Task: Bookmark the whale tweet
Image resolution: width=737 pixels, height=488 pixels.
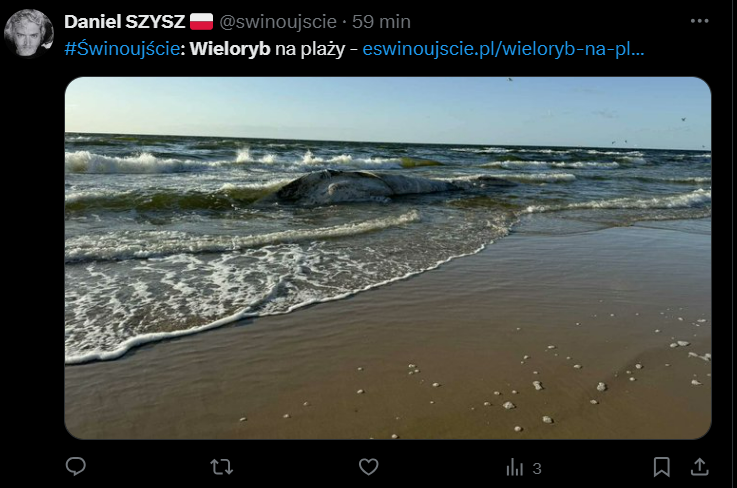Action: point(661,467)
